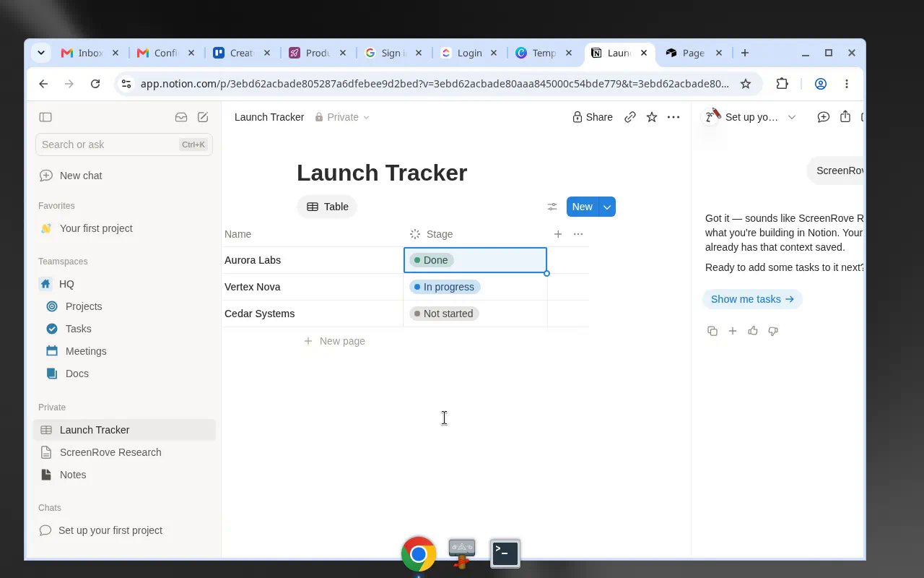Switch to the Page browser tab
The image size is (924, 578).
tap(693, 53)
